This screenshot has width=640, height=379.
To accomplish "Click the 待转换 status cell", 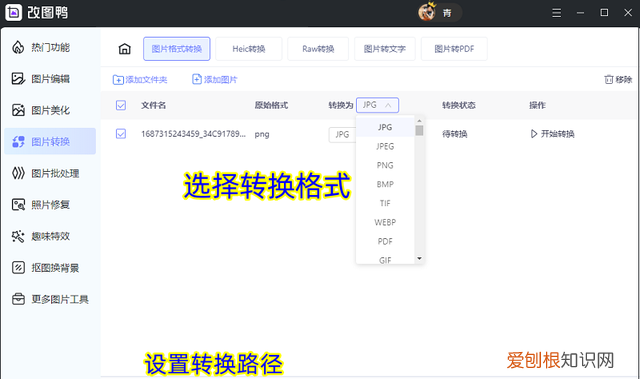I will pyautogui.click(x=455, y=134).
